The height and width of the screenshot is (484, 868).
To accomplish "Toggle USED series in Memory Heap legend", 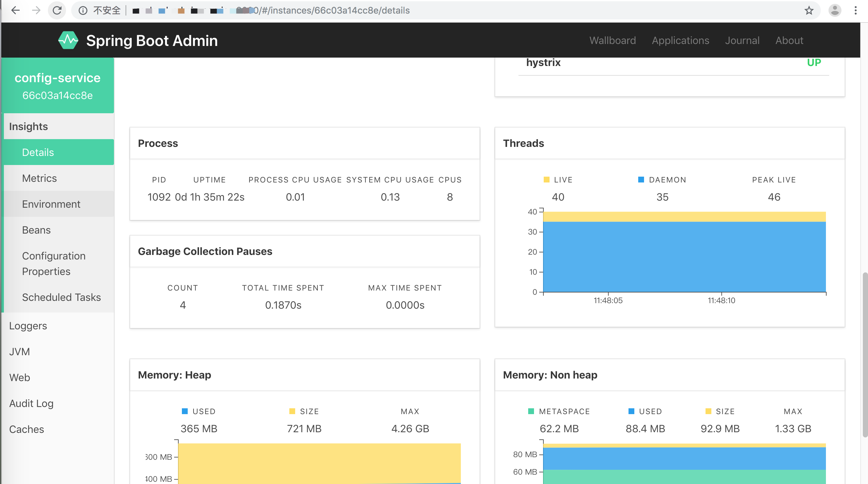I will 199,411.
